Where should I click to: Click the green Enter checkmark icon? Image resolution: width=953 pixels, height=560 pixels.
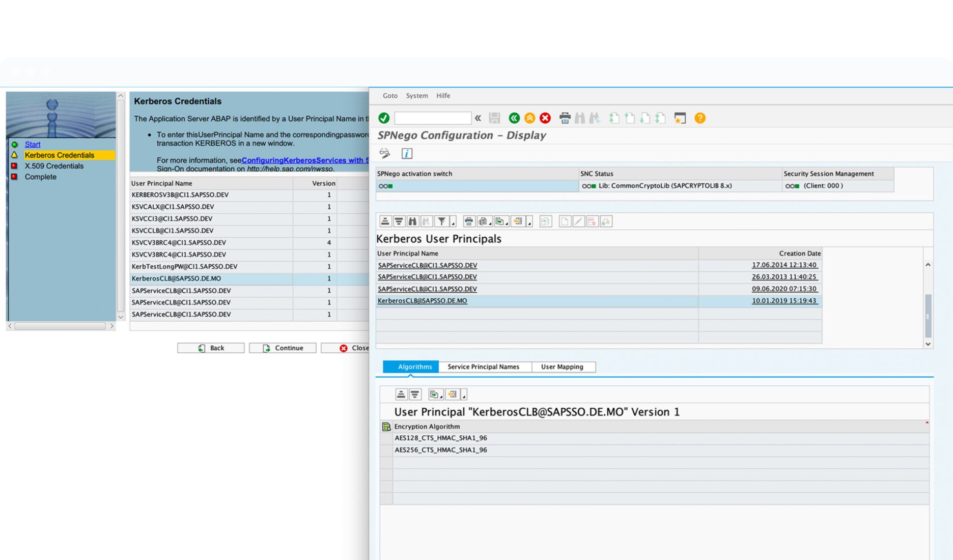[x=384, y=118]
